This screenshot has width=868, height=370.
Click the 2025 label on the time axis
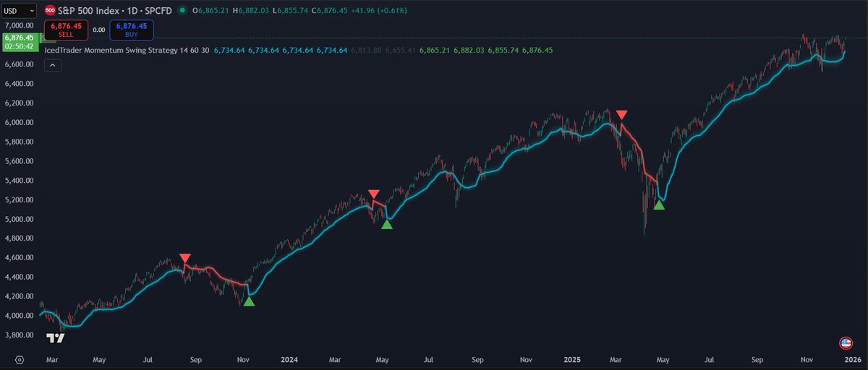[573, 358]
